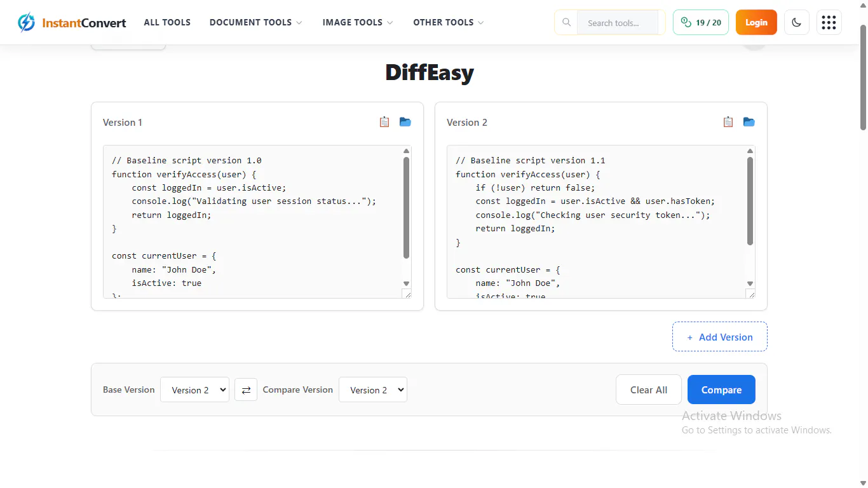Expand the OTHER TOOLS dropdown
The height and width of the screenshot is (488, 868).
coord(449,22)
